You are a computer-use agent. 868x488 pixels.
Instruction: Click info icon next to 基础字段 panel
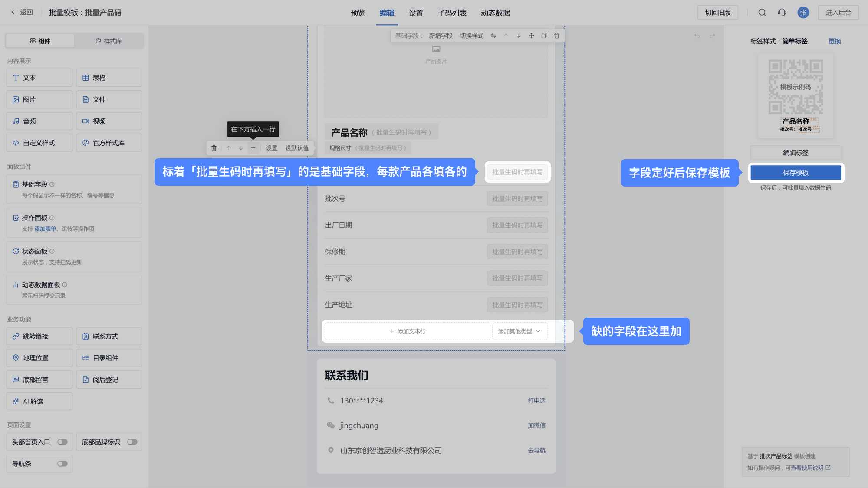coord(52,184)
